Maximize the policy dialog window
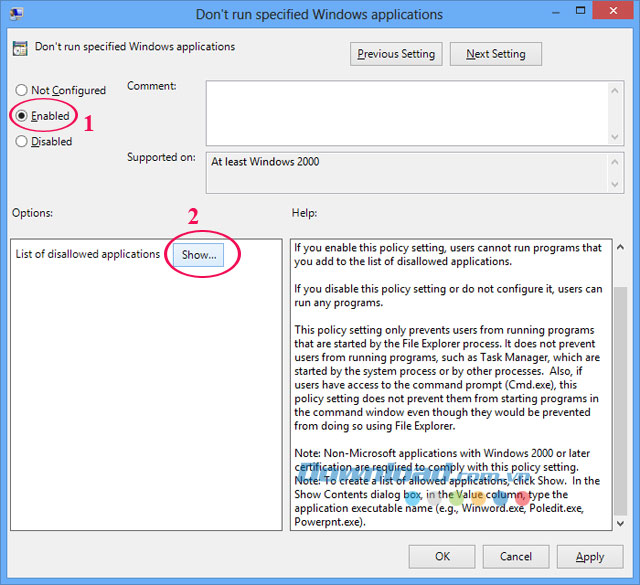Viewport: 640px width, 585px height. pos(580,11)
